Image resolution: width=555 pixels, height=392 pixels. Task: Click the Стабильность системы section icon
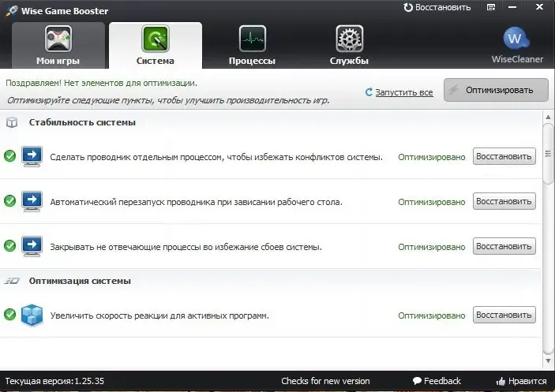pos(12,122)
